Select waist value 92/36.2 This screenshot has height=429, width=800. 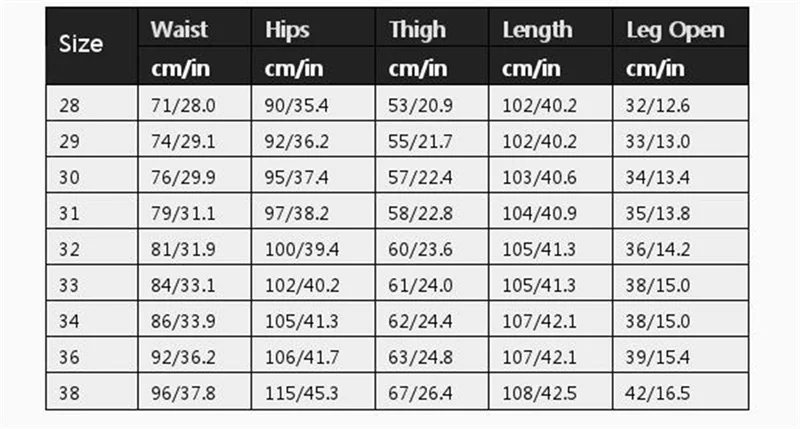[x=183, y=357]
